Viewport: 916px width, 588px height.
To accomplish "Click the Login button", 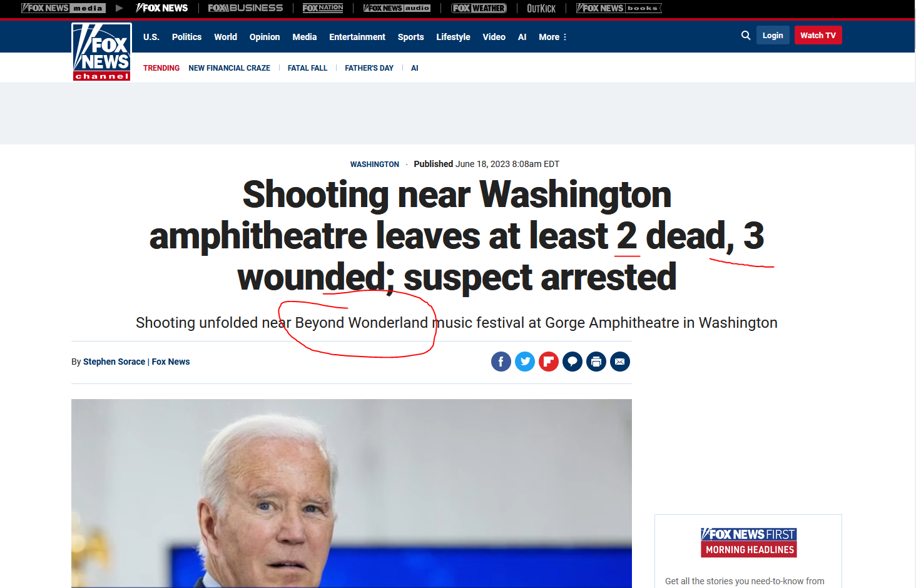I will click(773, 35).
